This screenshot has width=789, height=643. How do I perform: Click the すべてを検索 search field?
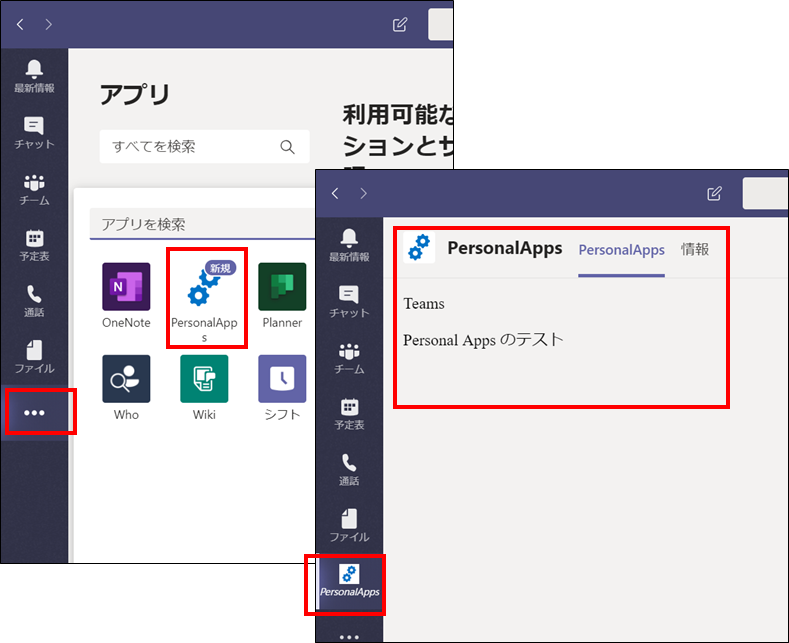click(x=204, y=146)
